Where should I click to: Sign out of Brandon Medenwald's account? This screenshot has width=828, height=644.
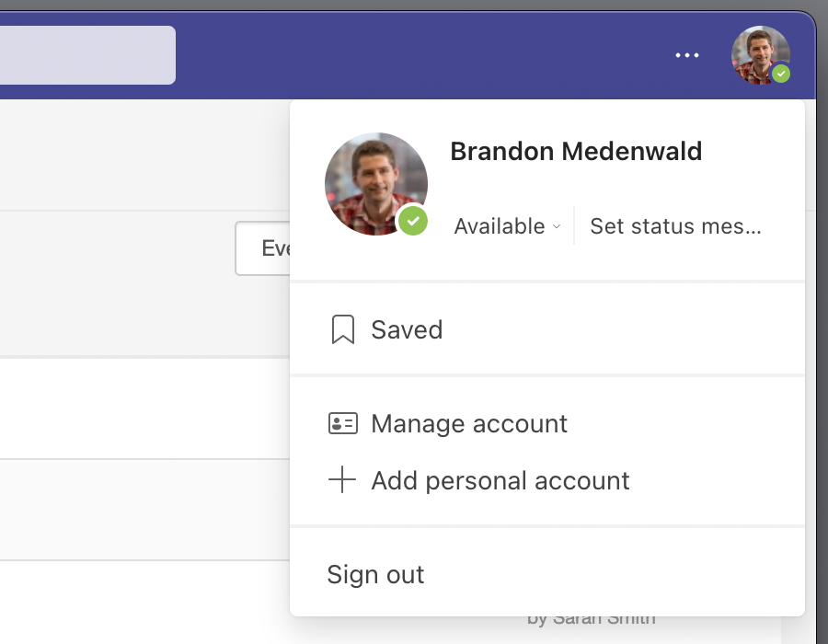coord(375,574)
